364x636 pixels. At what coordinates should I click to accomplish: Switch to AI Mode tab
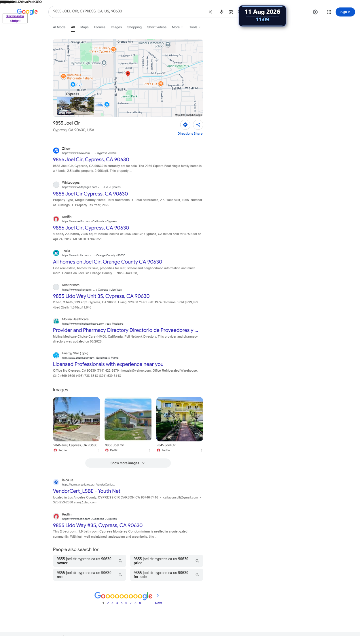pos(59,27)
